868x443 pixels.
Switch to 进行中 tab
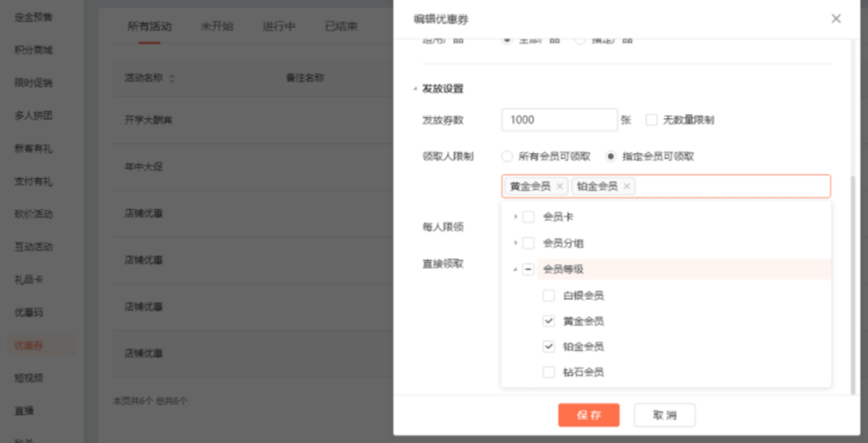[x=279, y=26]
